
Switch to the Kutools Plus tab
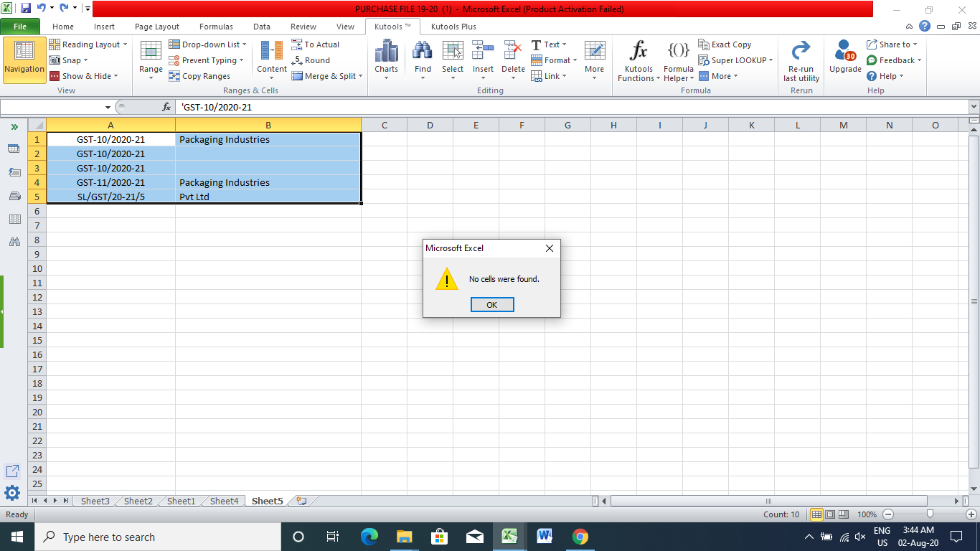tap(453, 27)
